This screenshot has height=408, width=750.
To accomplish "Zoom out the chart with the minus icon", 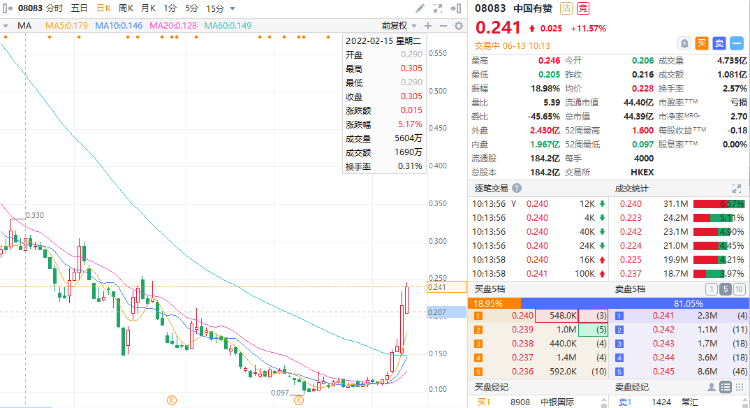I will [443, 25].
